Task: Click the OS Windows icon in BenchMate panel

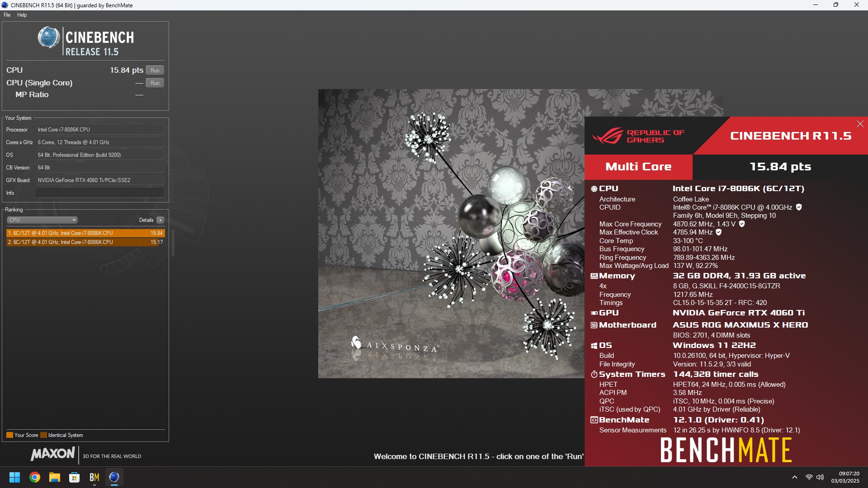Action: (x=594, y=346)
